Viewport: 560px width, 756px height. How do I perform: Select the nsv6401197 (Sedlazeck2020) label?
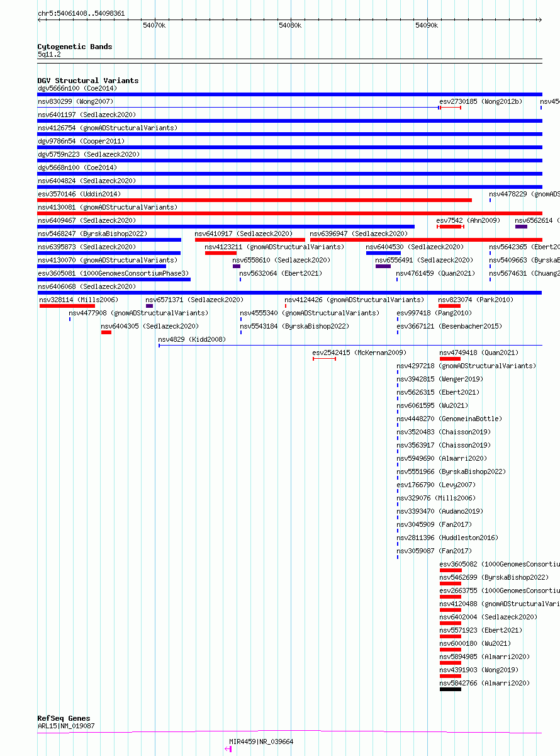pyautogui.click(x=87, y=115)
